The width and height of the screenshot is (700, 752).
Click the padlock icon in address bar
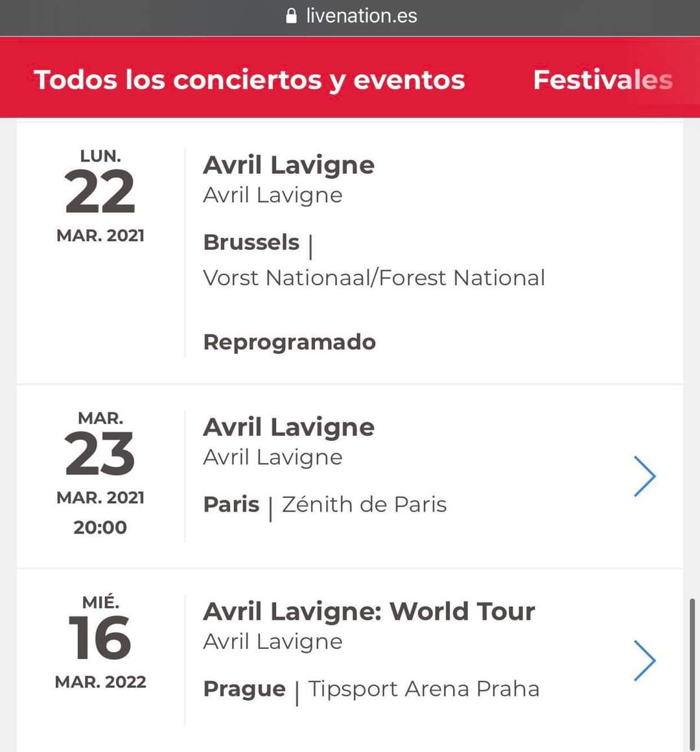[x=291, y=16]
